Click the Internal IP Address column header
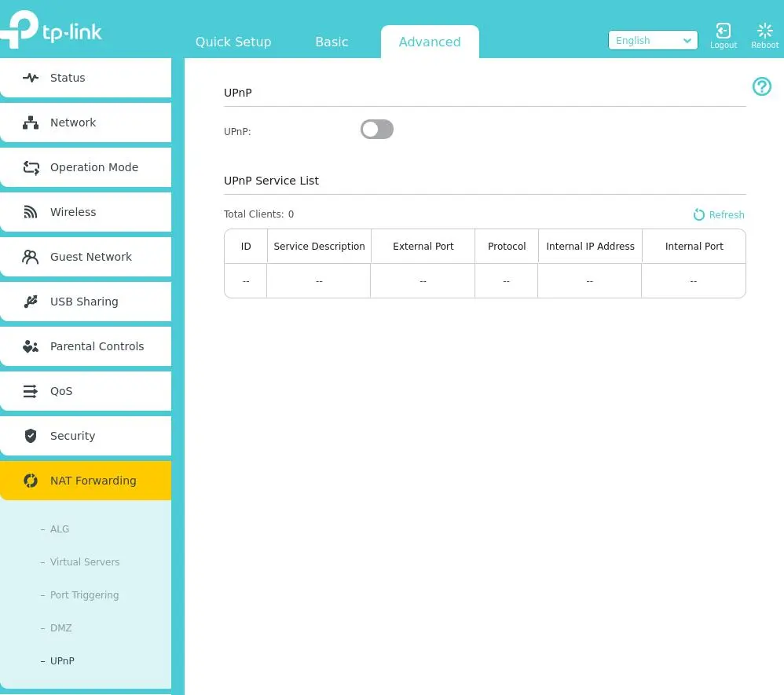The image size is (784, 695). coord(590,246)
